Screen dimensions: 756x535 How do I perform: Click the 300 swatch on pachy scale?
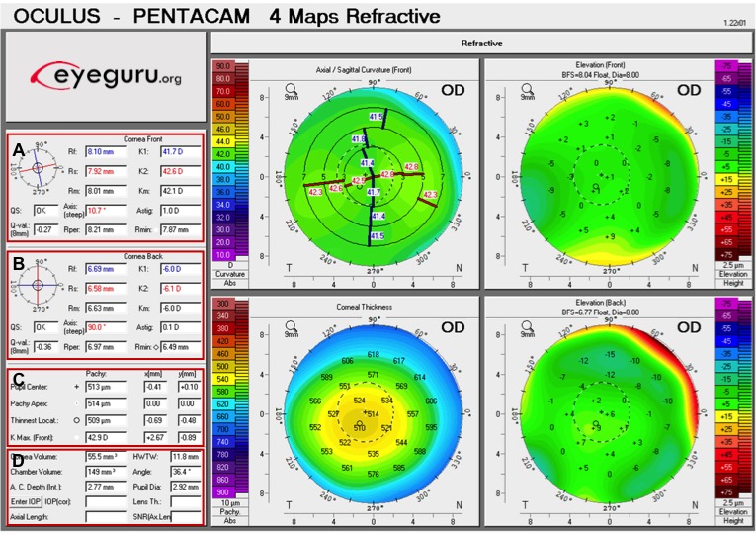[x=223, y=304]
